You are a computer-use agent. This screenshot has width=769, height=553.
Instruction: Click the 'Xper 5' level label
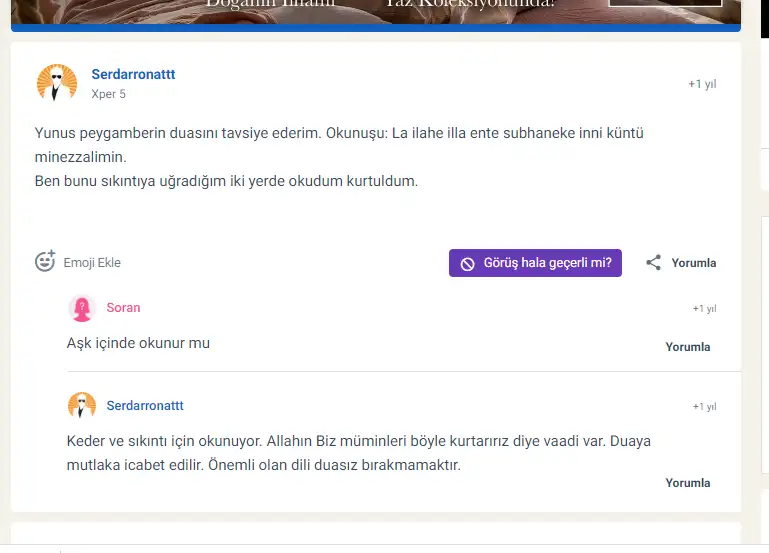coord(108,94)
